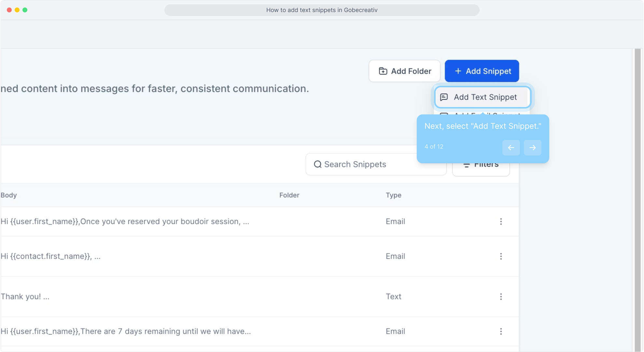Open the Filters button
Image resolution: width=644 pixels, height=352 pixels.
(x=481, y=170)
